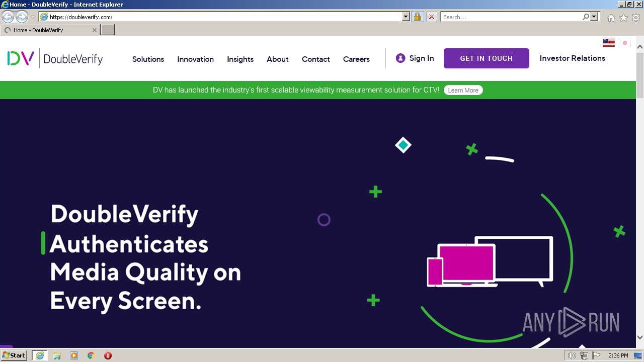Open the Solutions menu
The width and height of the screenshot is (644, 362).
click(x=148, y=59)
